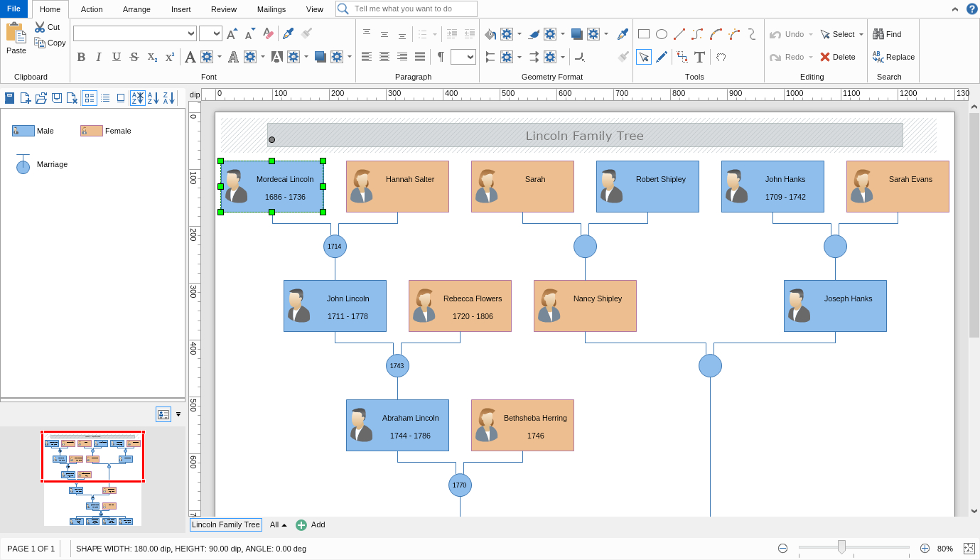This screenshot has height=560, width=980.
Task: Click the fit page to window icon
Action: point(969,548)
